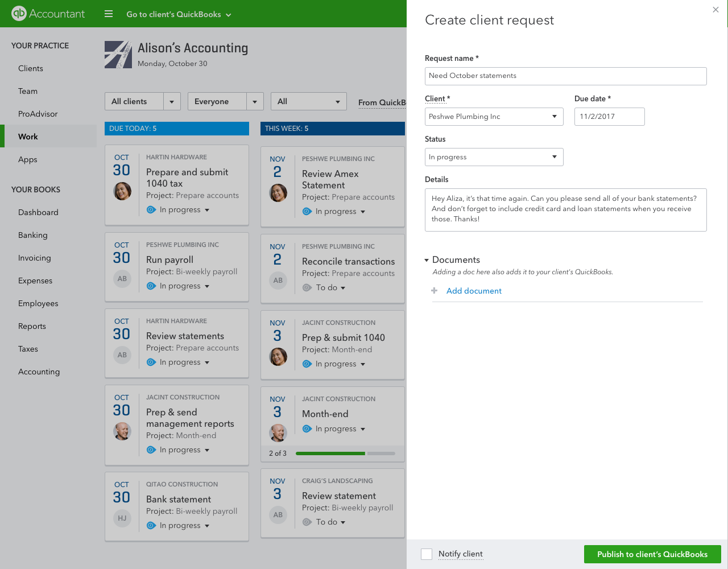
Task: Click the plus icon beside Add document
Action: coord(435,291)
